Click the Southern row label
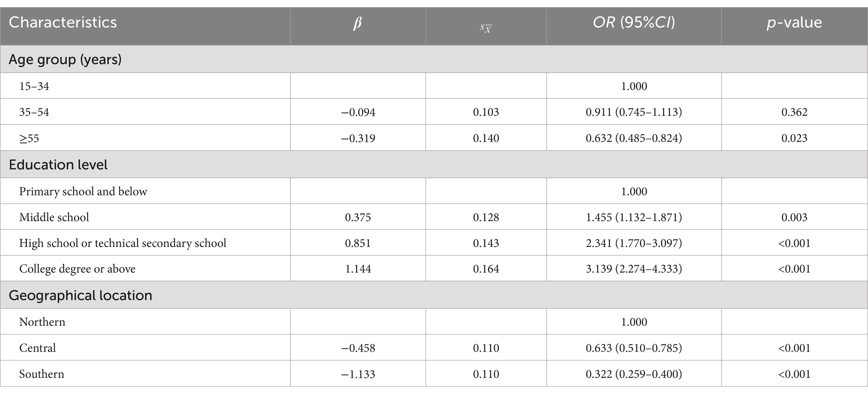 [42, 374]
